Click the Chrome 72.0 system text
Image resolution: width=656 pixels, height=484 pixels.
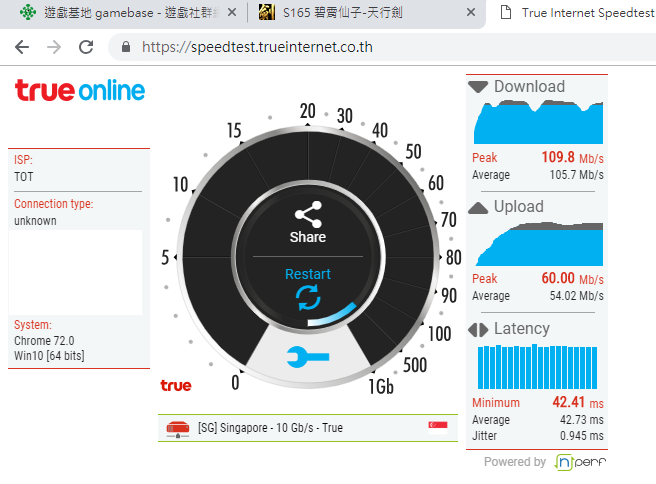pyautogui.click(x=44, y=341)
